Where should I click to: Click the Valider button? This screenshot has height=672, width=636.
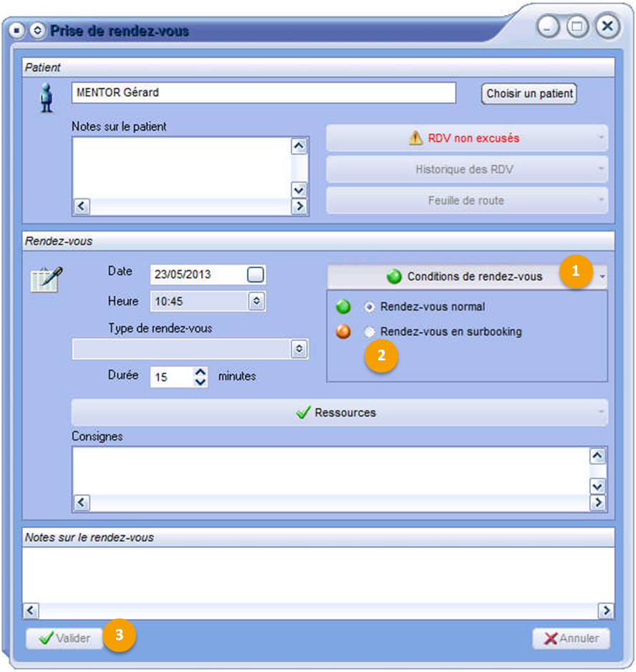[64, 638]
